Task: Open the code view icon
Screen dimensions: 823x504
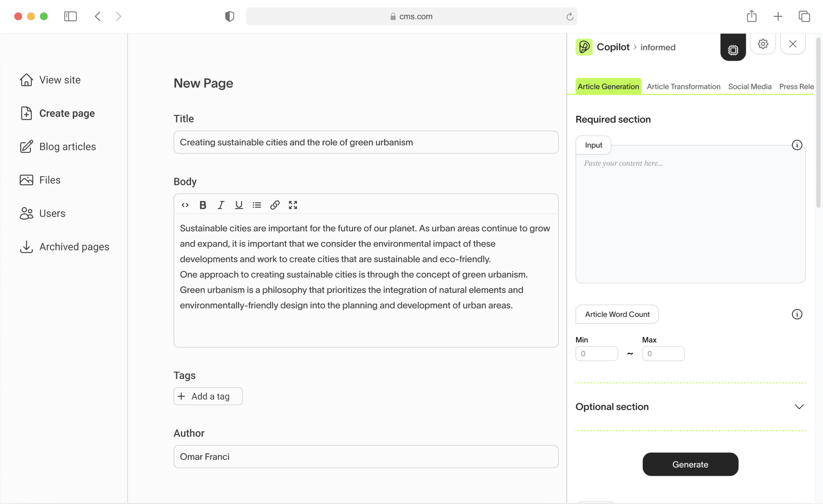Action: point(185,205)
